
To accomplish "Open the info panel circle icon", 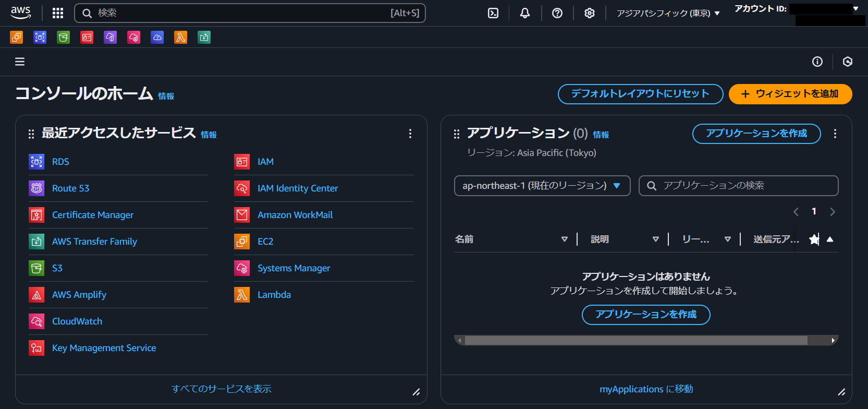I will tap(817, 62).
